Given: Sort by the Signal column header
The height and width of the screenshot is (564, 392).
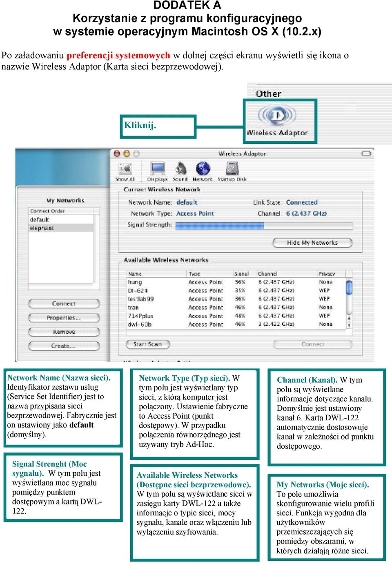Looking at the screenshot, I should pyautogui.click(x=245, y=274).
